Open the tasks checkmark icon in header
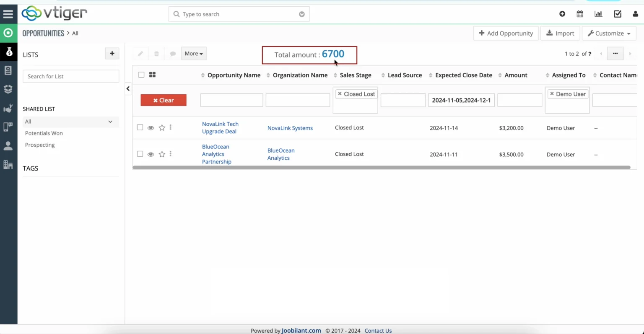Image resolution: width=644 pixels, height=334 pixels. [617, 14]
